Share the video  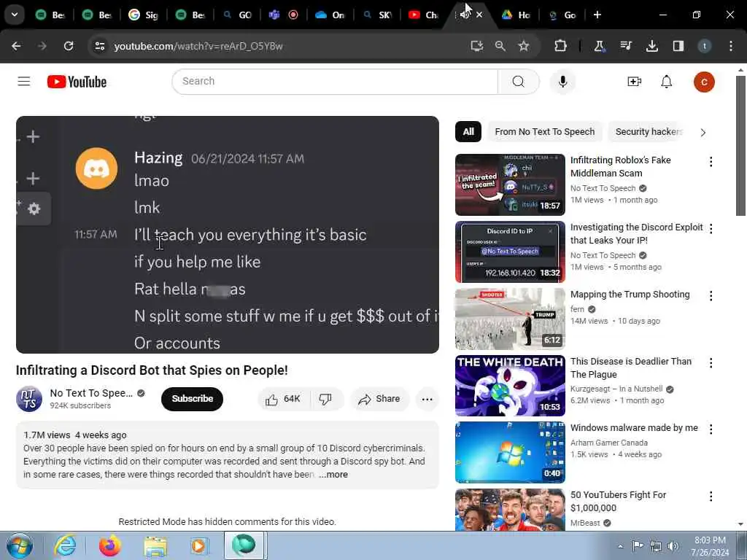pyautogui.click(x=379, y=399)
